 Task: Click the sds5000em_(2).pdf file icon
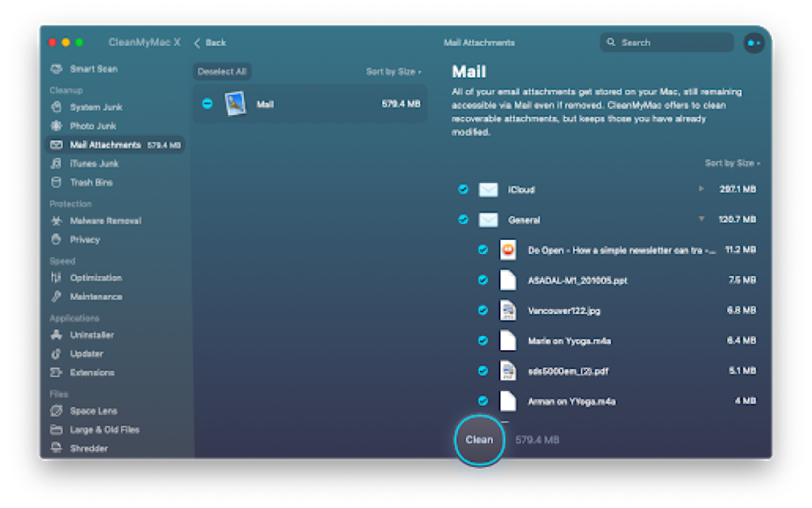click(x=508, y=370)
